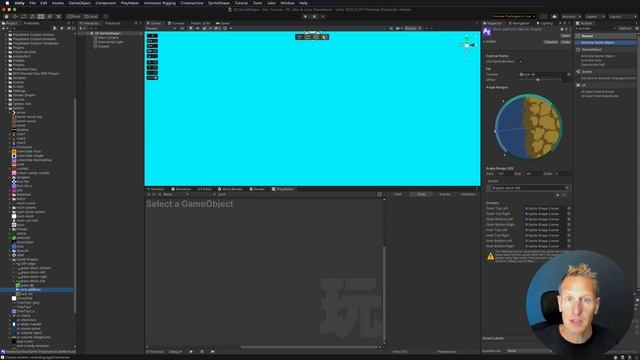Viewport: 640px width, 360px height.
Task: Open the cloud services icon
Action: pos(554,16)
